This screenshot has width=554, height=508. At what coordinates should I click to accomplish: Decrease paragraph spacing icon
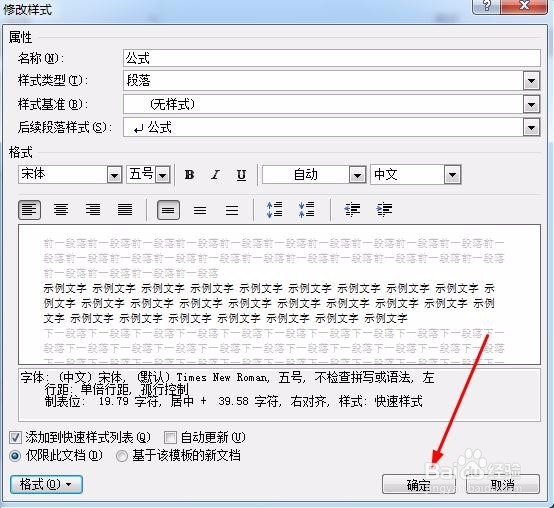[x=306, y=209]
